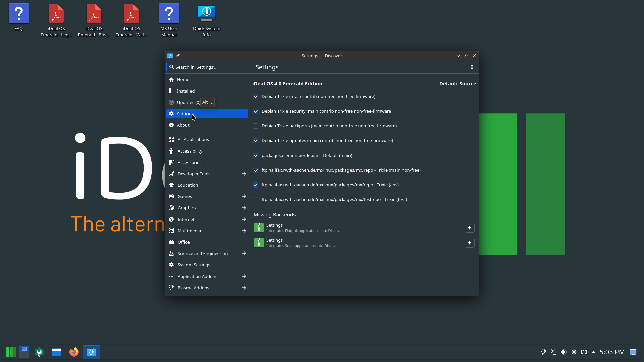The width and height of the screenshot is (644, 362).
Task: Click the show desktop icon in tray
Action: point(633,352)
